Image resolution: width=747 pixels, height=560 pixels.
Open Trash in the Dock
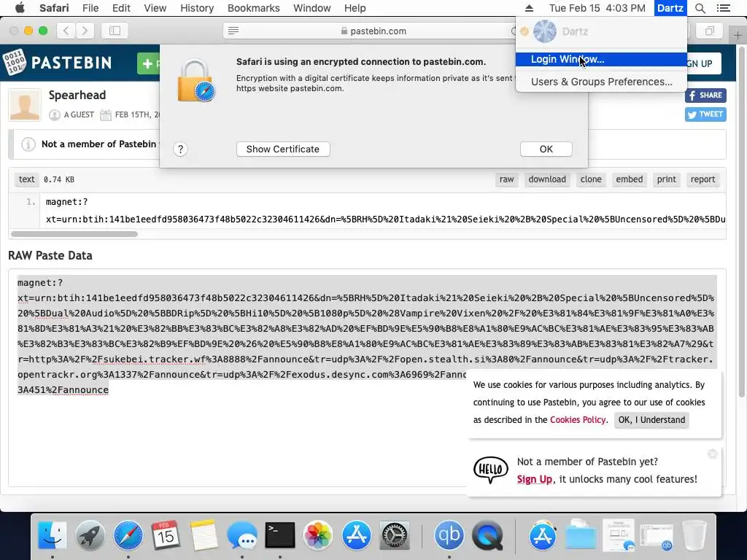click(x=694, y=535)
